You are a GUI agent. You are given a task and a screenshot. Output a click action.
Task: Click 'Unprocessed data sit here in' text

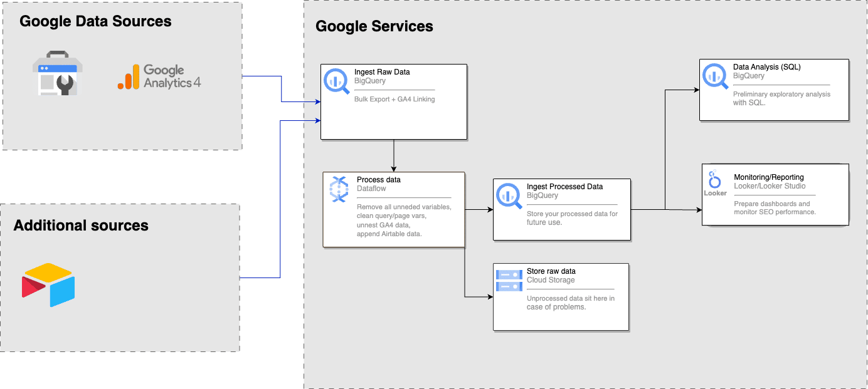pyautogui.click(x=571, y=298)
